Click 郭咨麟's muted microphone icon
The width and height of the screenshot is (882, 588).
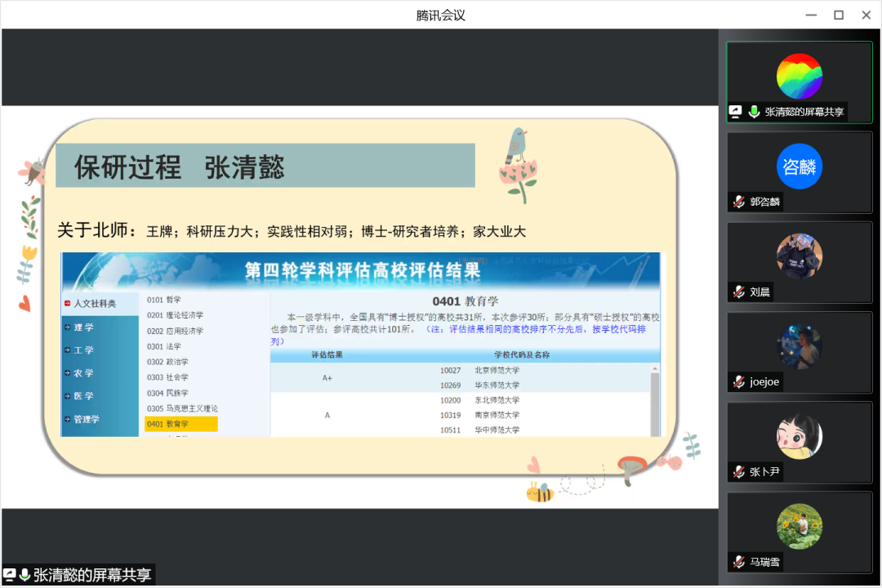738,202
